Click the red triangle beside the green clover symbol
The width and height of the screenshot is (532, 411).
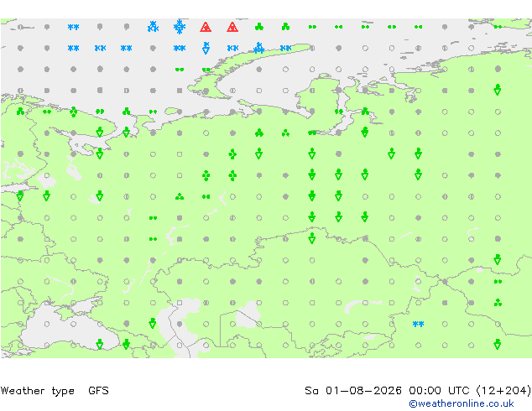coord(232,27)
